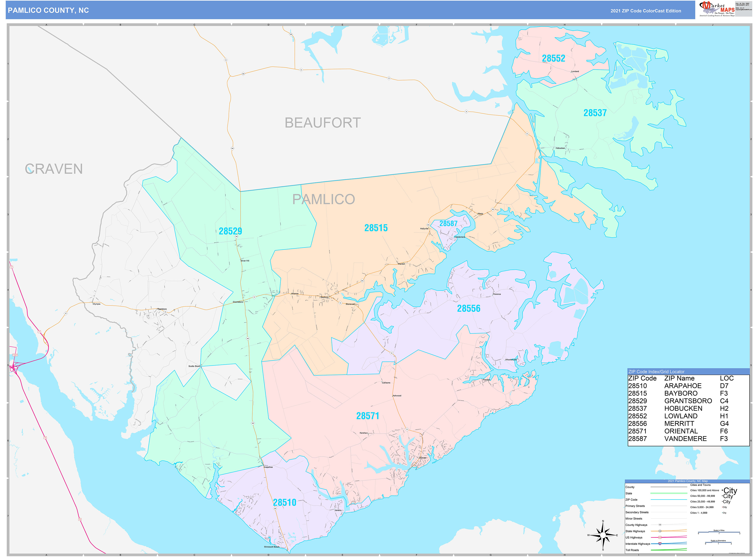Click the Secondary Streets legend entry
756x557 pixels.
coord(637,512)
